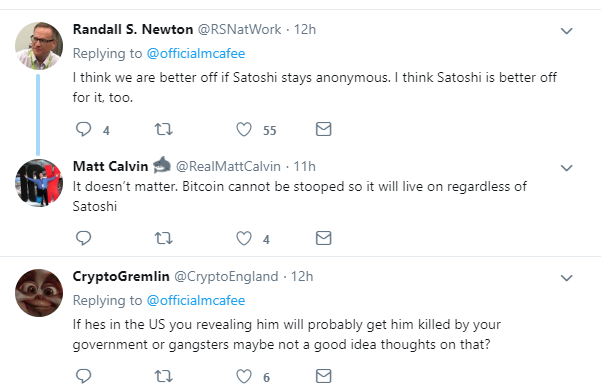Like CryptoGremlin's tweet

[244, 376]
